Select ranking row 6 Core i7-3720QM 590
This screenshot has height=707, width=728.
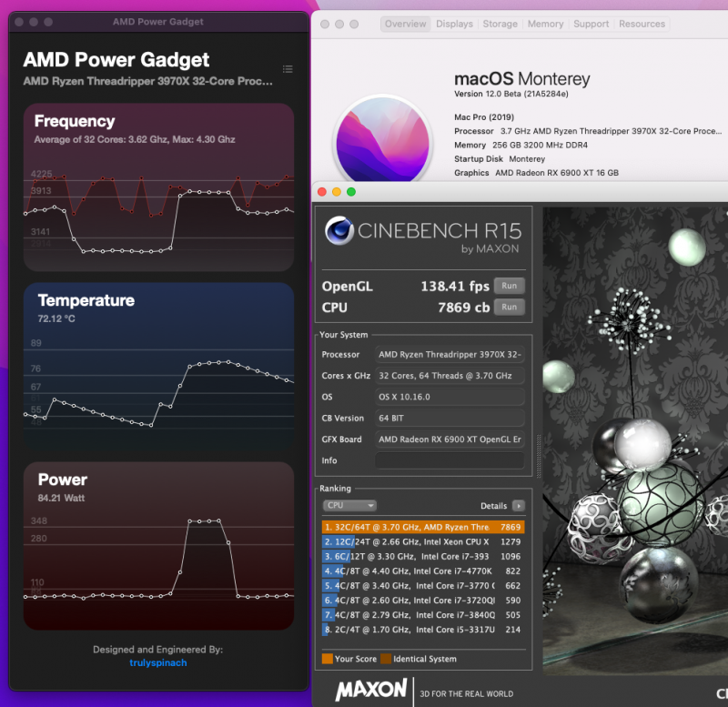pyautogui.click(x=423, y=601)
